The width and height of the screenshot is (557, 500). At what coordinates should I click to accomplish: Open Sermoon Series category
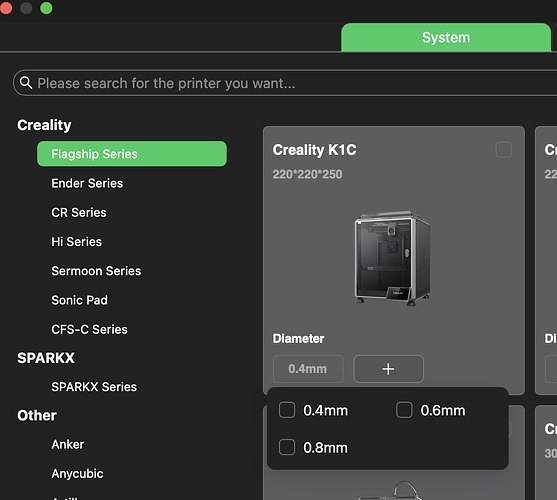click(96, 271)
